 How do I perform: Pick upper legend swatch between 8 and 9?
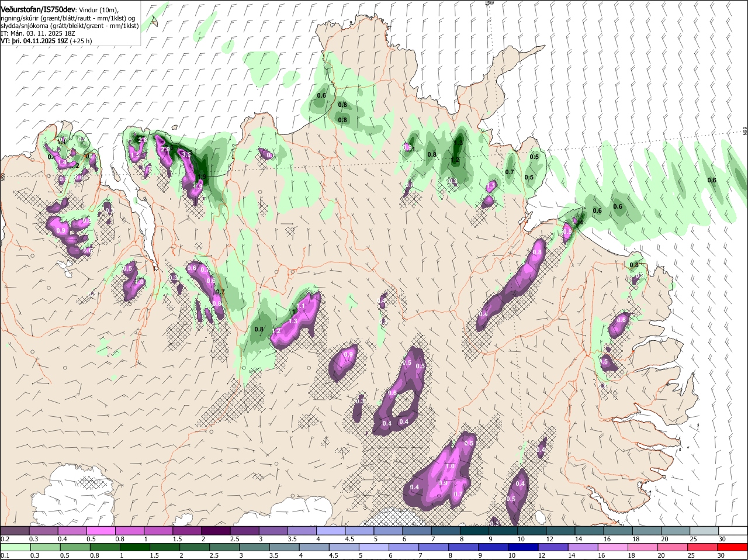coord(475,530)
